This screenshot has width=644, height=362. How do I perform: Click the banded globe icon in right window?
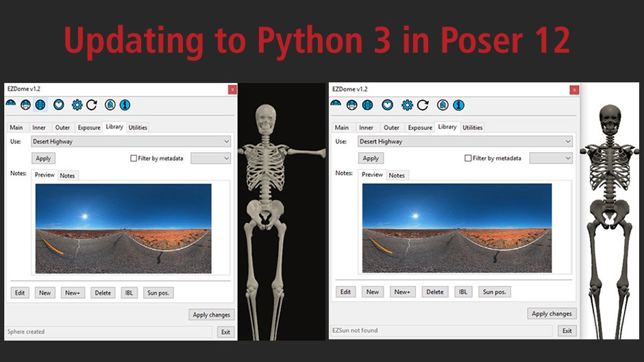(x=351, y=105)
